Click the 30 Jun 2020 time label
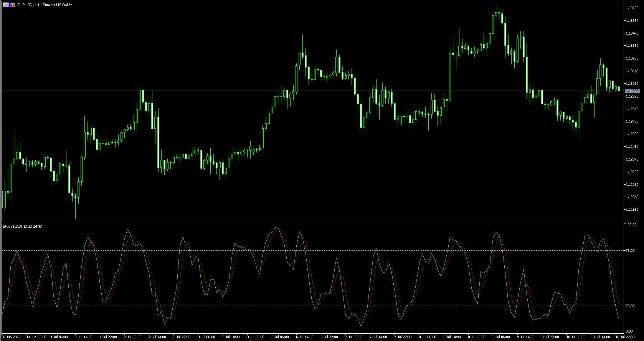 [x=11, y=337]
